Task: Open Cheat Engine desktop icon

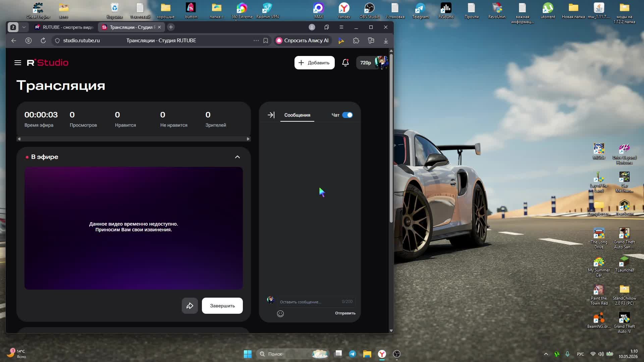Action: coord(38,10)
